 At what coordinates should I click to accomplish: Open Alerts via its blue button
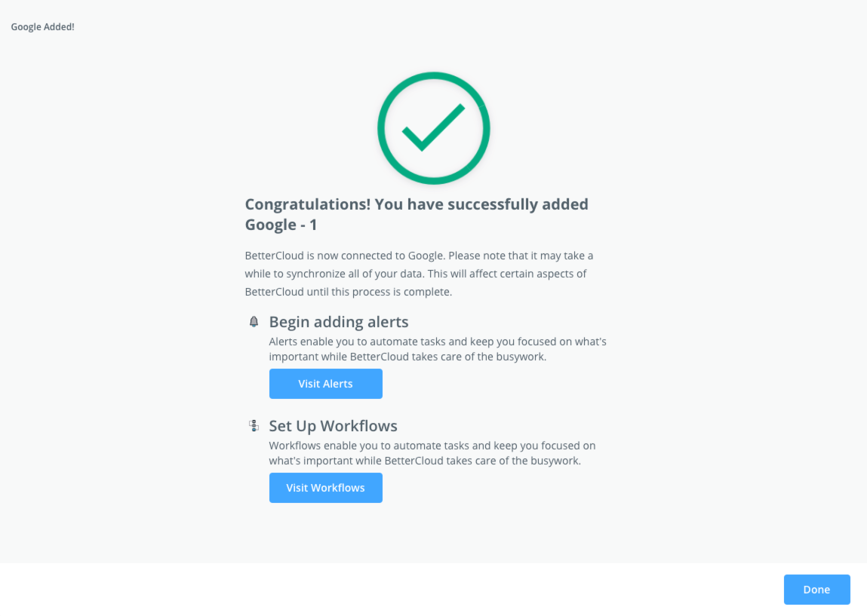point(325,384)
